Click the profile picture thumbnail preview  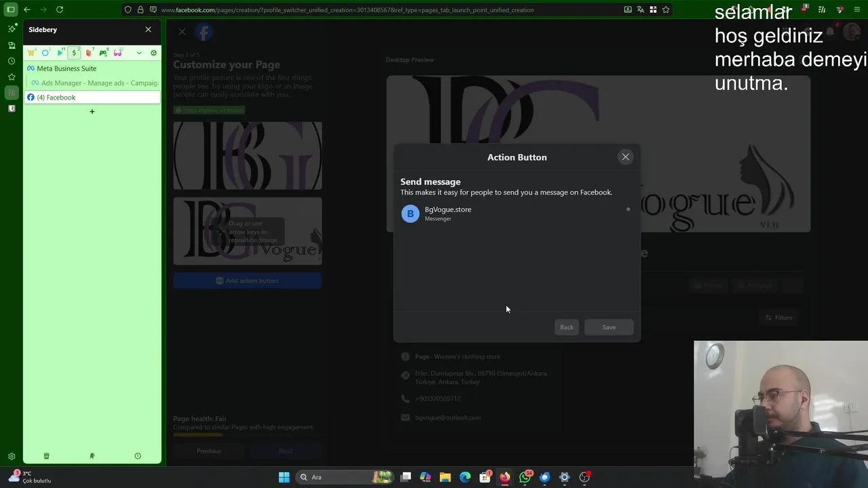click(248, 156)
